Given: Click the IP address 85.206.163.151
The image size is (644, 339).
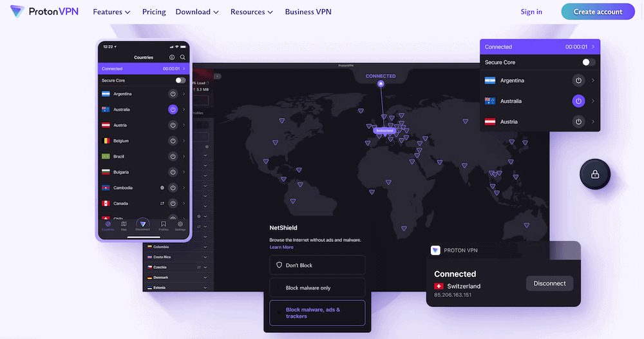Looking at the screenshot, I should point(453,295).
